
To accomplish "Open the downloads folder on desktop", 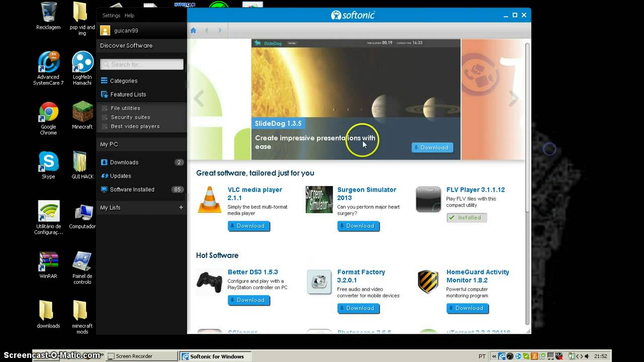I will (x=48, y=314).
